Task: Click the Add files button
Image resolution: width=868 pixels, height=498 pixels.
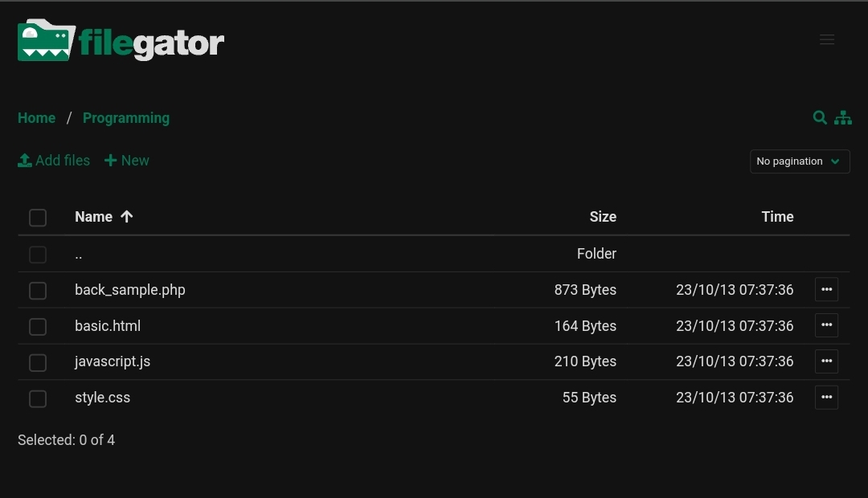Action: tap(54, 160)
